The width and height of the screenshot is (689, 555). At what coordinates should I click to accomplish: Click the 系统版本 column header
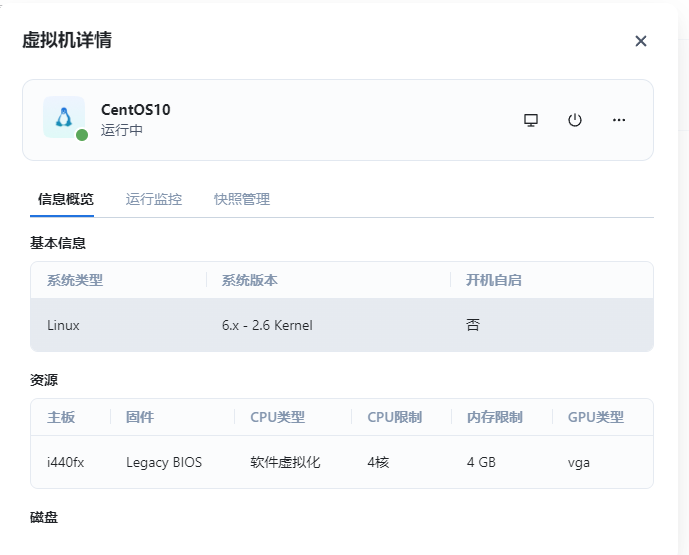pos(250,280)
